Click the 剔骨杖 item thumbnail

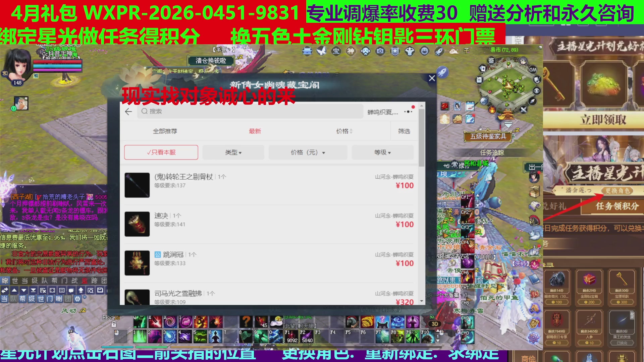[x=137, y=185]
